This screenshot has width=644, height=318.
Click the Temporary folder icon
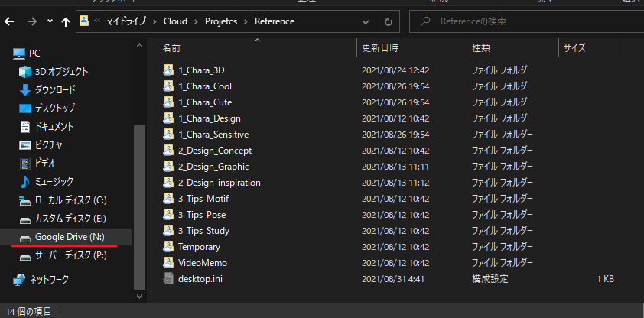pyautogui.click(x=168, y=247)
